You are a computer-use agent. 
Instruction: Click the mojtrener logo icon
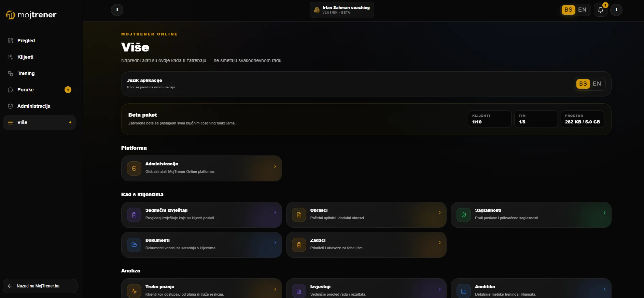11,15
